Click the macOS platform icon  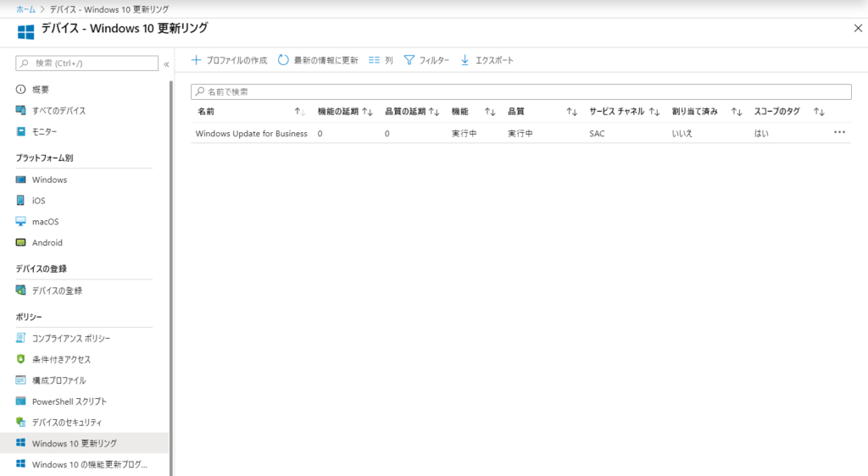coord(20,221)
